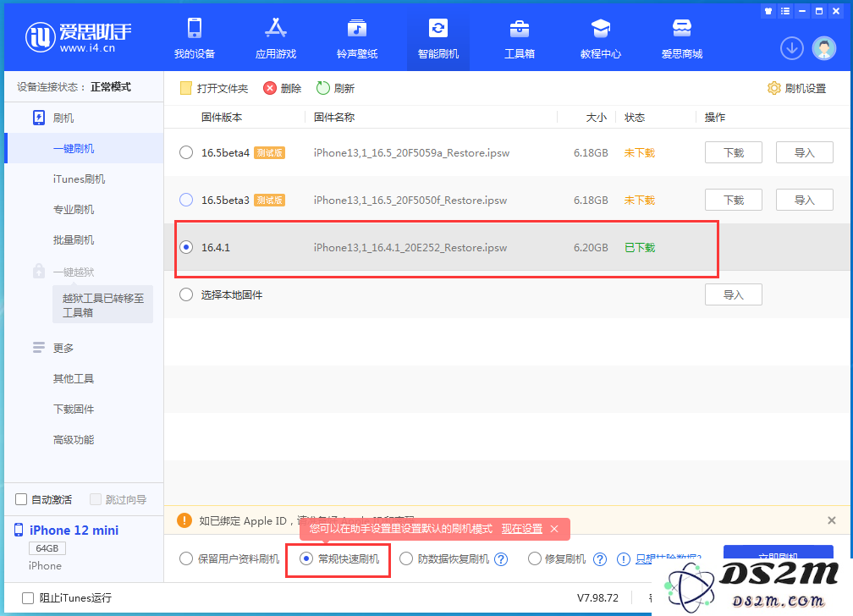The height and width of the screenshot is (616, 853).
Task: Click the 状态 column header
Action: point(635,117)
